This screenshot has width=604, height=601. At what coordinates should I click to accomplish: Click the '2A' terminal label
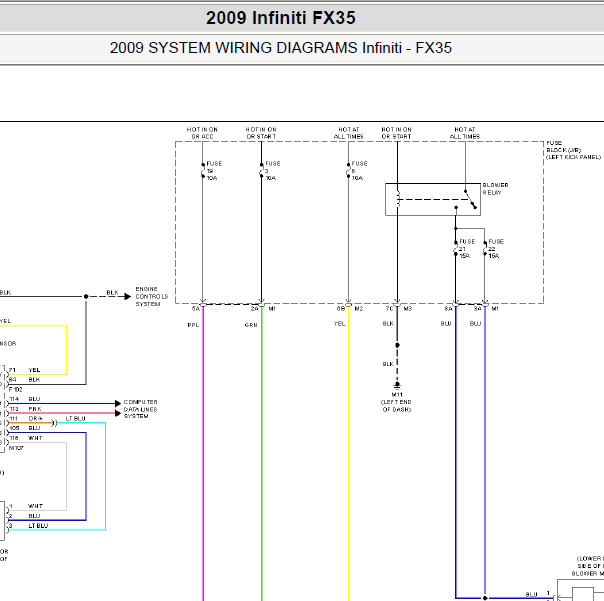(255, 309)
